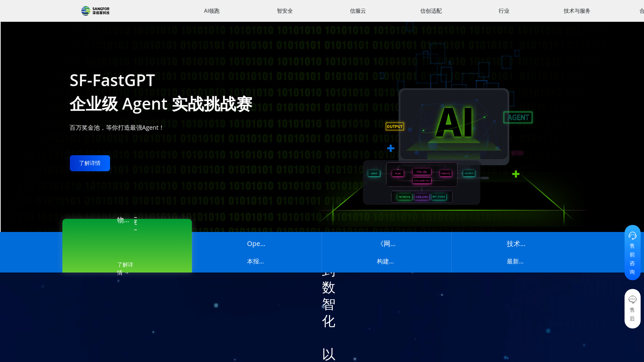
Task: Click the Sangfor logo
Action: [x=95, y=11]
